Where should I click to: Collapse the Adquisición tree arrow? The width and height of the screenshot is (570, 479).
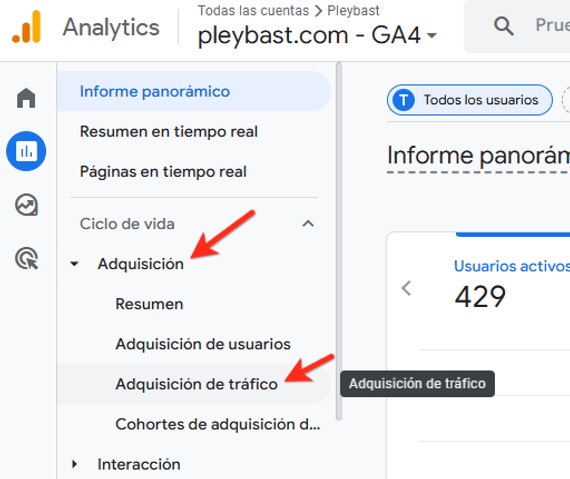[75, 264]
